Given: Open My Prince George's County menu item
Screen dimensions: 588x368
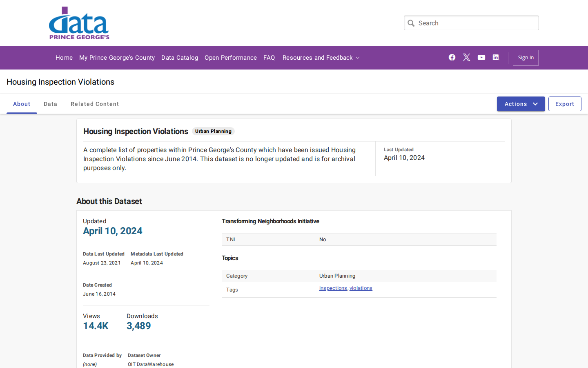Looking at the screenshot, I should coord(117,58).
